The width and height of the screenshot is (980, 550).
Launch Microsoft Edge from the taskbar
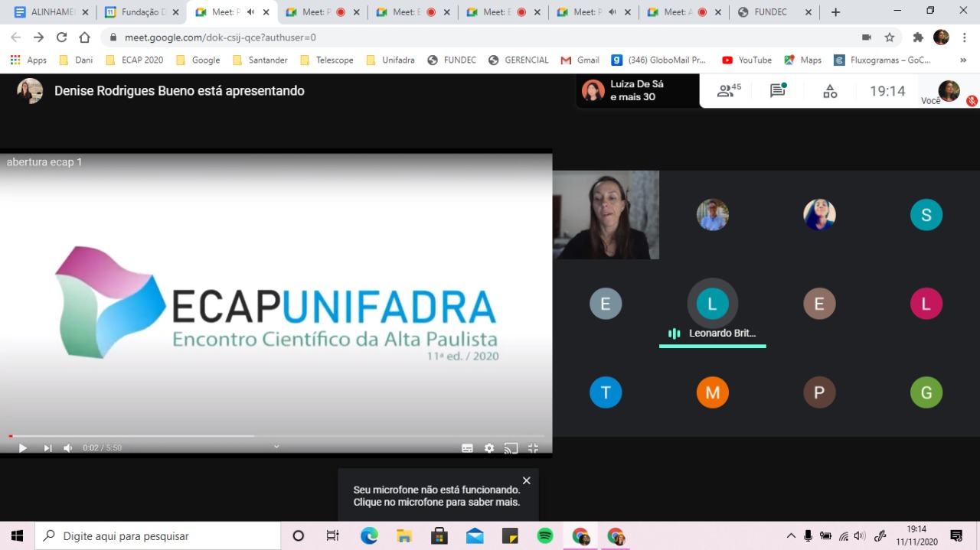pos(369,535)
